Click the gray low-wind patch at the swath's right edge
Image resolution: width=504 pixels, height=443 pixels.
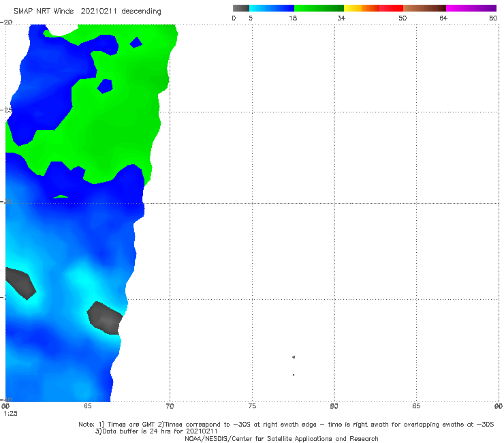pyautogui.click(x=105, y=318)
